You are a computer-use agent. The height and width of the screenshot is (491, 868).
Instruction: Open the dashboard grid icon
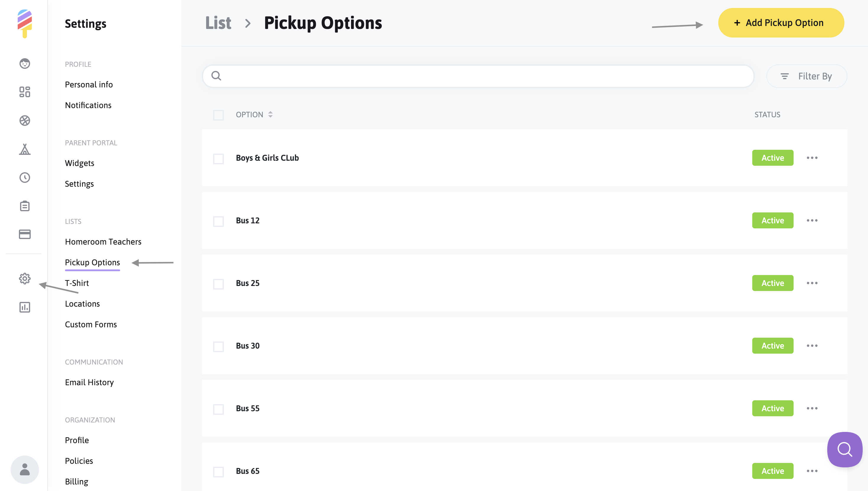(x=25, y=92)
